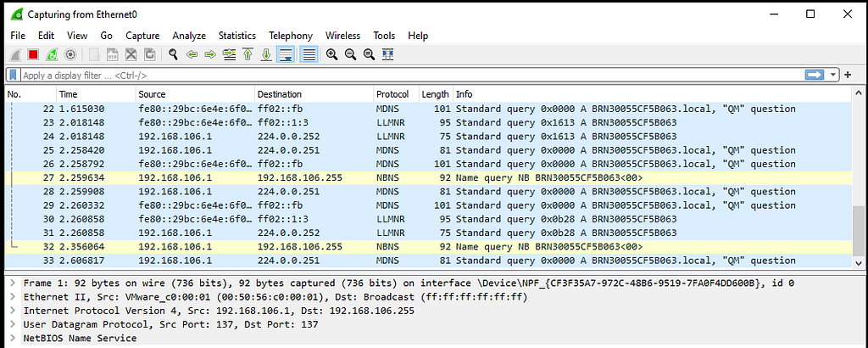868x348 pixels.
Task: Click inside the display filter input field
Action: tap(413, 75)
